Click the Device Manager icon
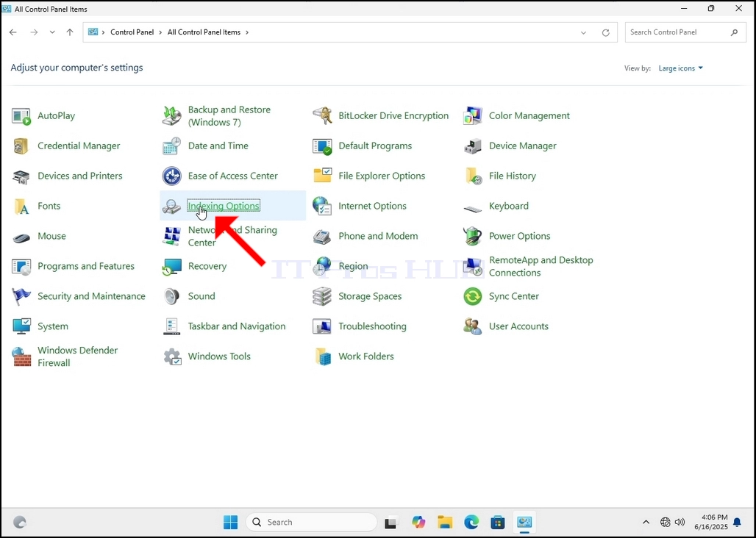 click(472, 146)
